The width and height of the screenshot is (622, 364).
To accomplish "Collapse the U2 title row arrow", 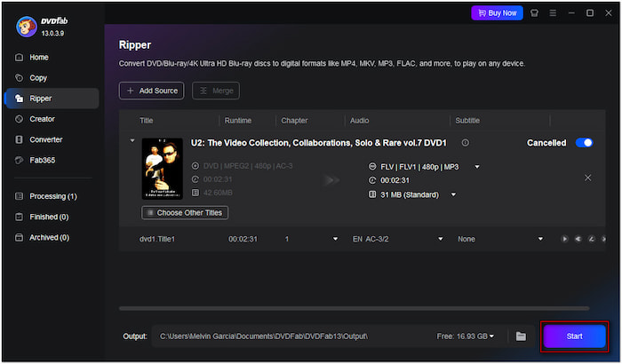I will pos(132,140).
